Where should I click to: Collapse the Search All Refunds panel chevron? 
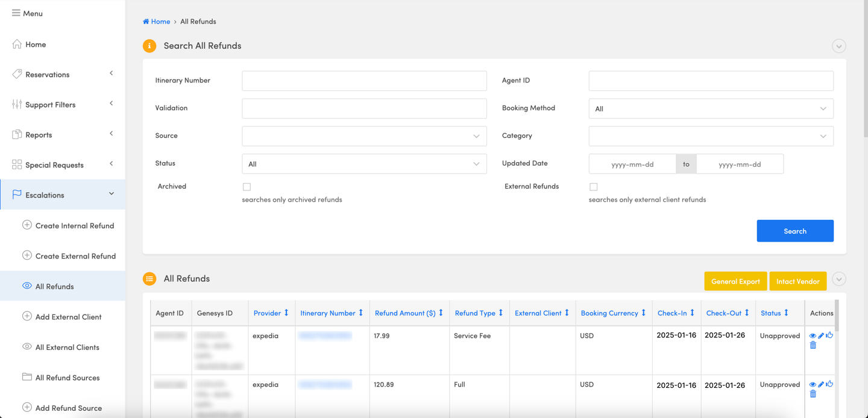coord(838,46)
